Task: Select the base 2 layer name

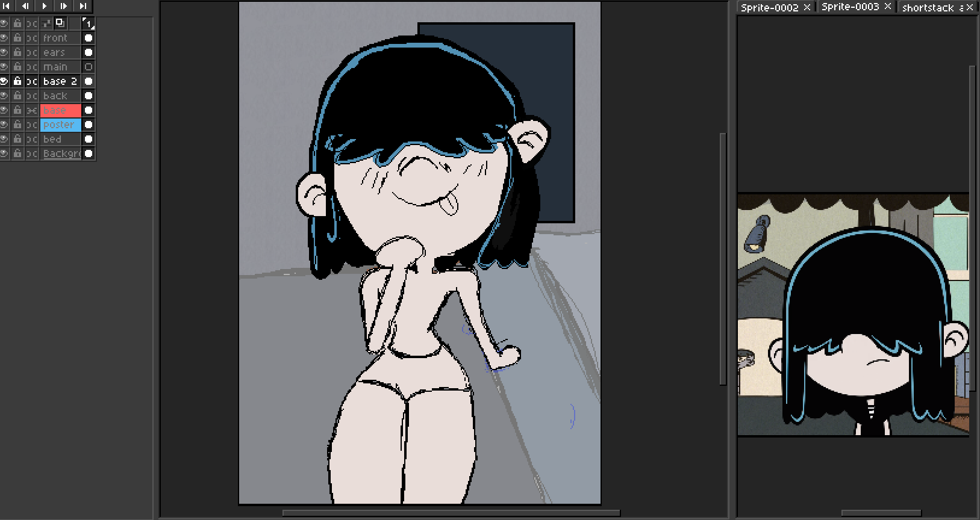Action: [60, 81]
